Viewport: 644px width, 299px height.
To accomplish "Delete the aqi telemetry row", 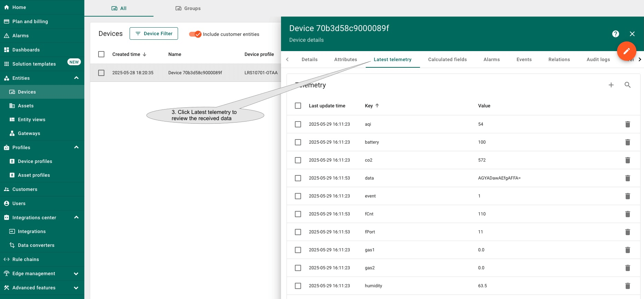I will [627, 124].
